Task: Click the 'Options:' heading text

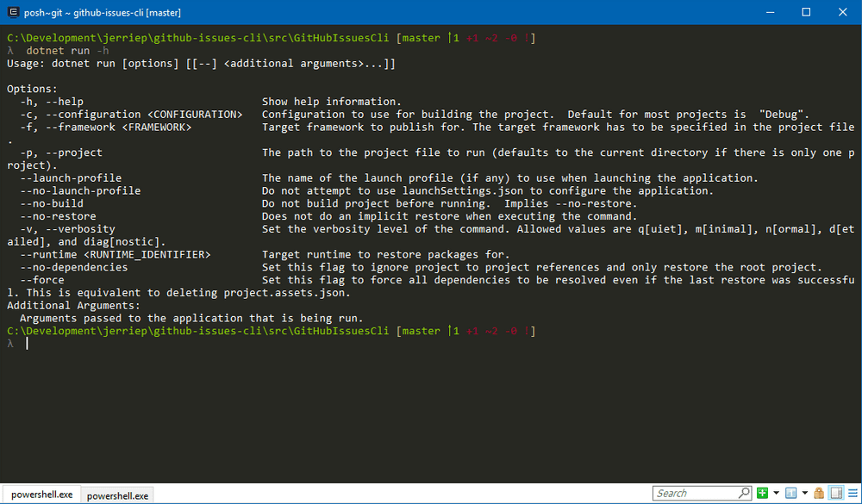Action: pos(32,89)
